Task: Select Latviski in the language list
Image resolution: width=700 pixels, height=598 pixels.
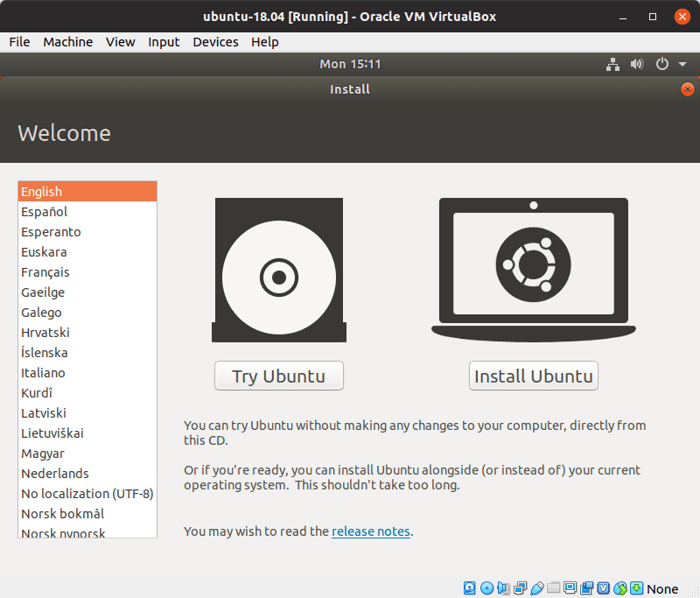Action: (87, 412)
